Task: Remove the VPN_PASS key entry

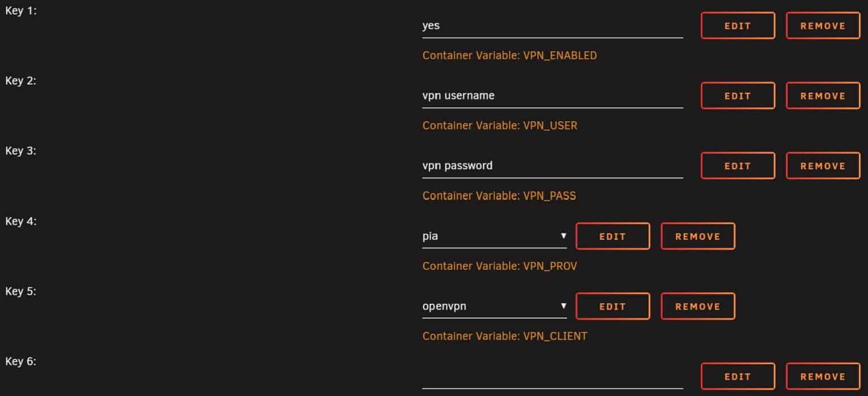Action: click(x=822, y=166)
